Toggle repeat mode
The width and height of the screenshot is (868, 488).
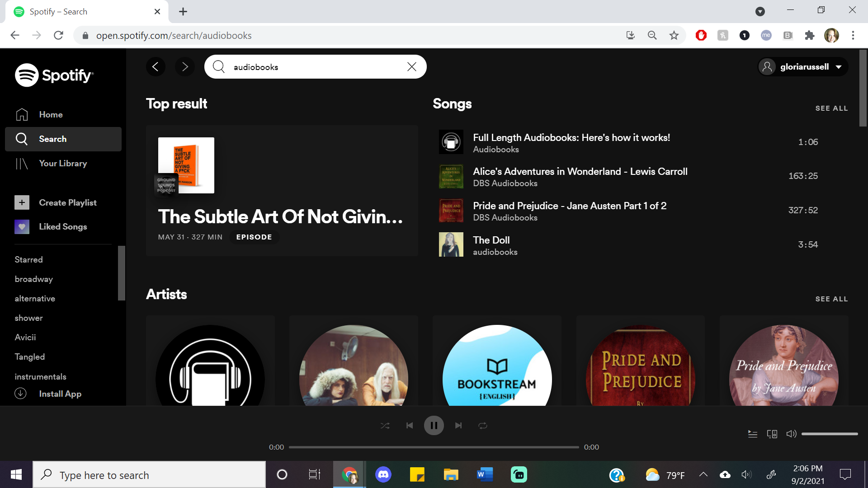(483, 426)
